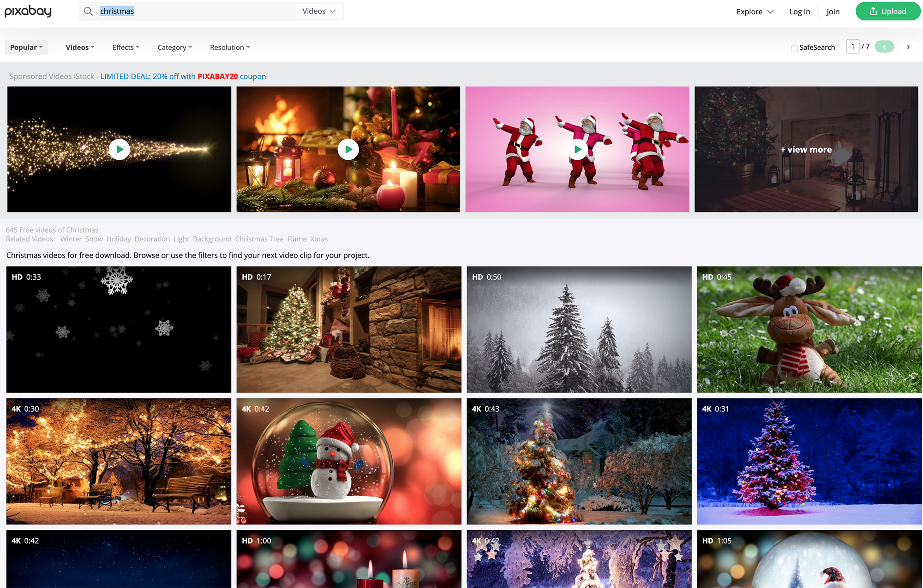Screen dimensions: 923x588
Task: Open the Christmas Tree related videos link
Action: [x=259, y=239]
